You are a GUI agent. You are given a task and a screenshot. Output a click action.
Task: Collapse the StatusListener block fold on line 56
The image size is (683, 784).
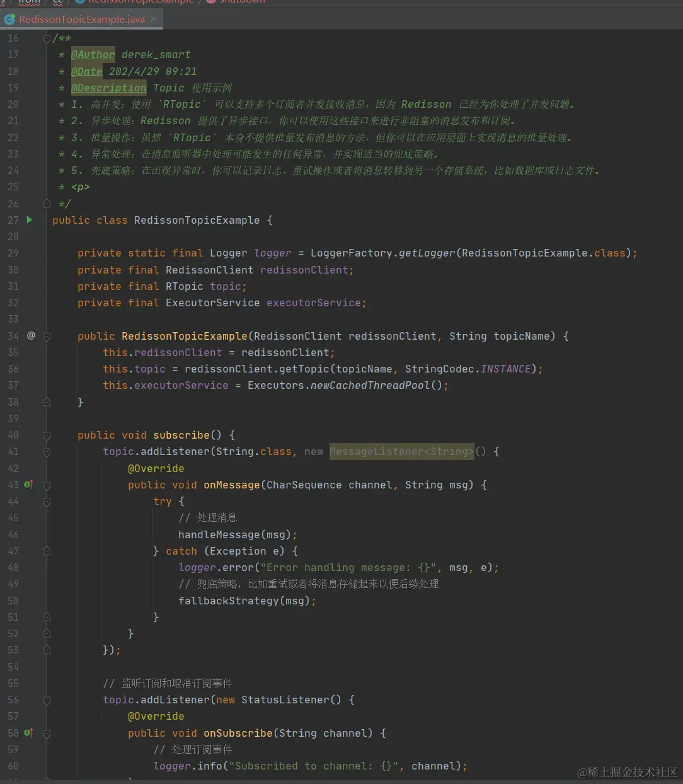click(x=47, y=700)
